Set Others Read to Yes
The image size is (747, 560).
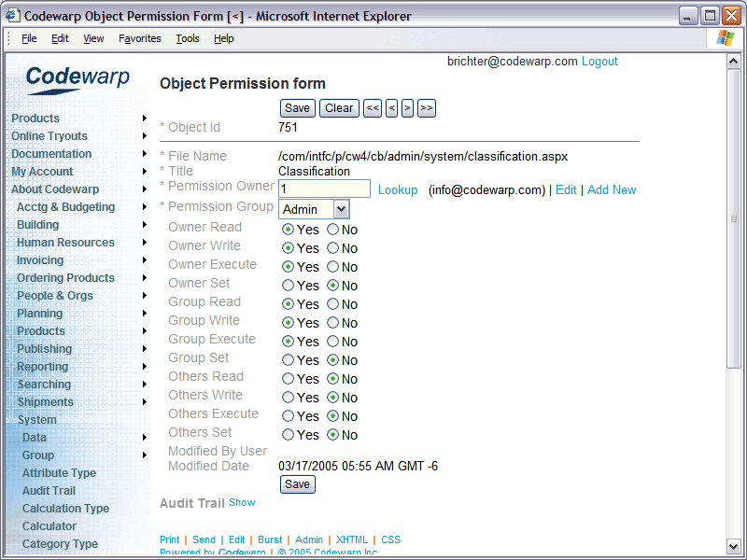(x=288, y=379)
